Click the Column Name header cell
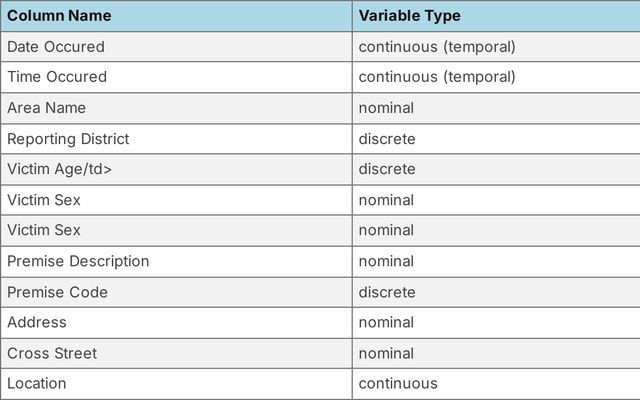This screenshot has height=400, width=640. coord(59,16)
